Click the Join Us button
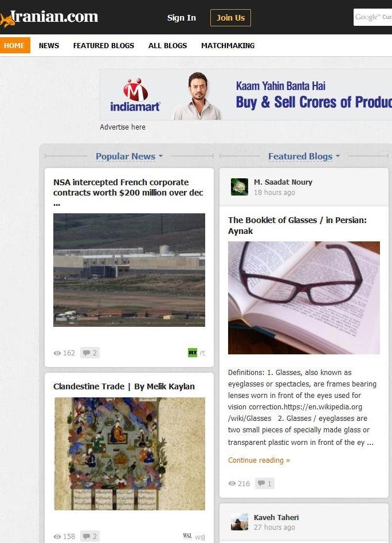 point(230,18)
